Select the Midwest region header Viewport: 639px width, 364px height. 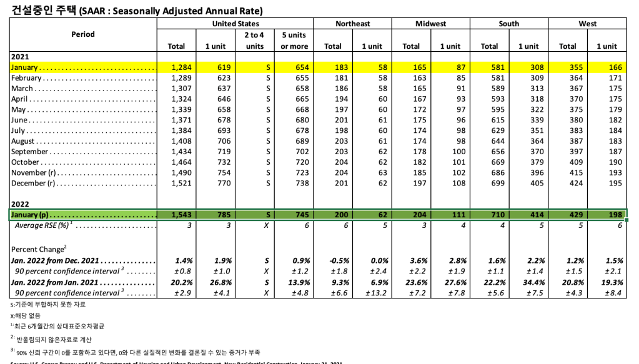click(x=430, y=24)
